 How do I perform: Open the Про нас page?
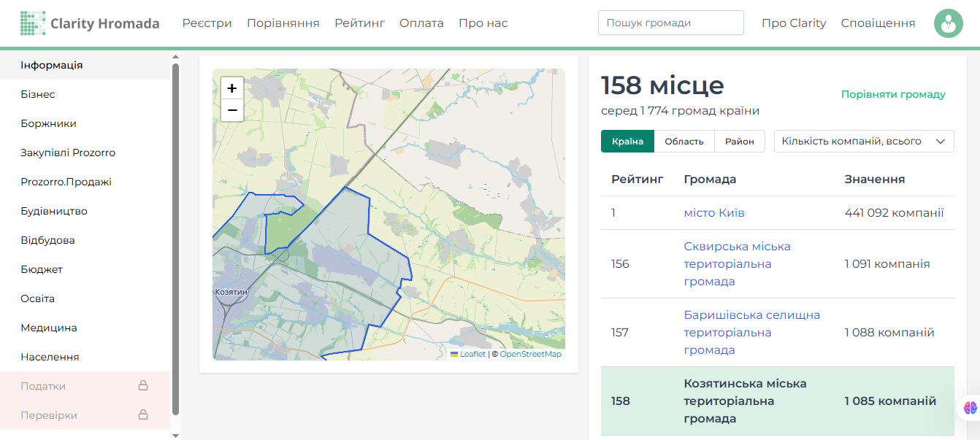click(483, 23)
